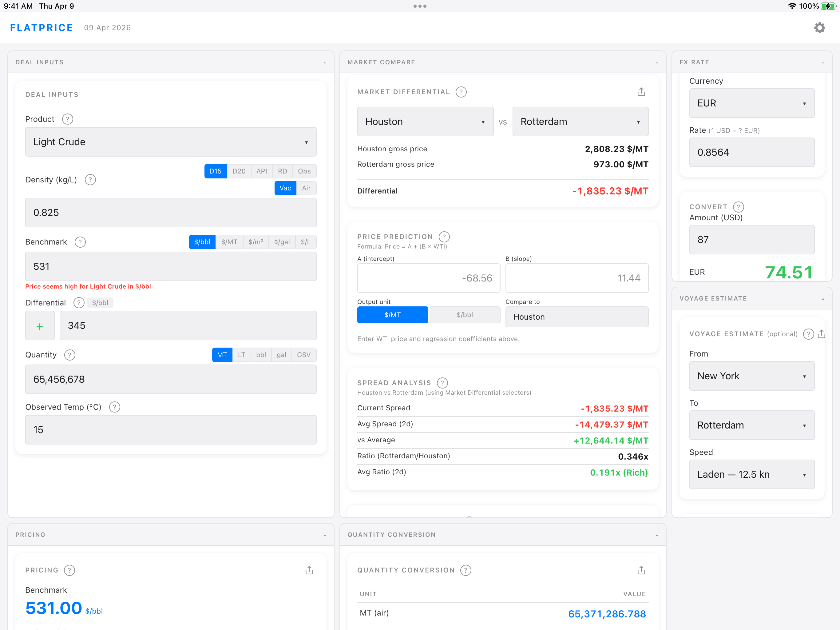Open Market Differential help icon
This screenshot has height=630, width=840.
[x=461, y=92]
